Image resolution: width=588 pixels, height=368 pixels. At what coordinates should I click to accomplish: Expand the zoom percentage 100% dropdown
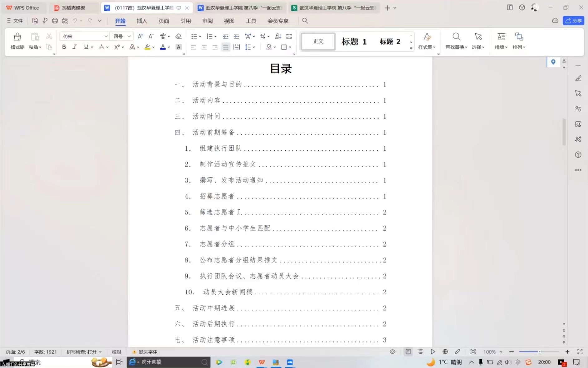point(501,352)
